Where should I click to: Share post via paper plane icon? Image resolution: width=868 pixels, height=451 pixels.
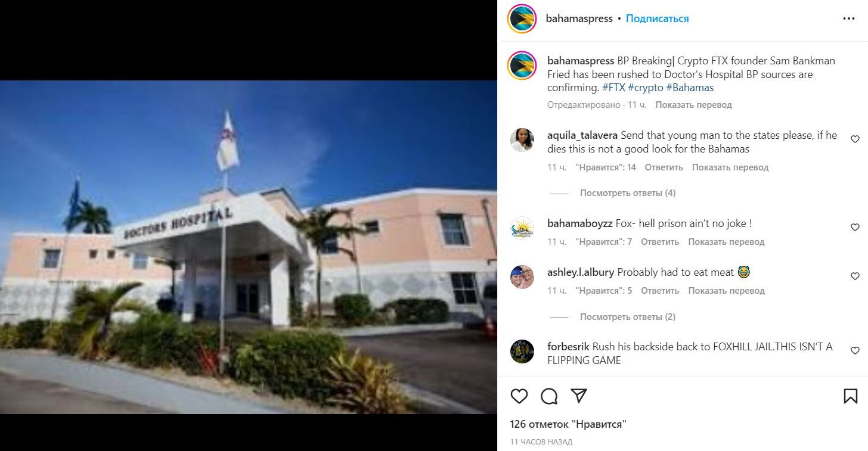(579, 396)
